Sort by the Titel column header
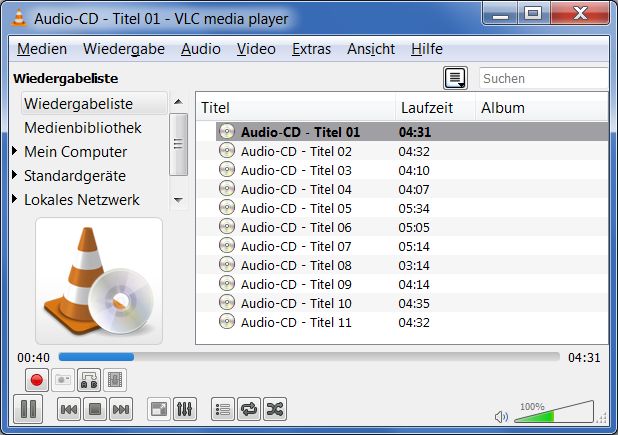The image size is (618, 435). point(296,108)
